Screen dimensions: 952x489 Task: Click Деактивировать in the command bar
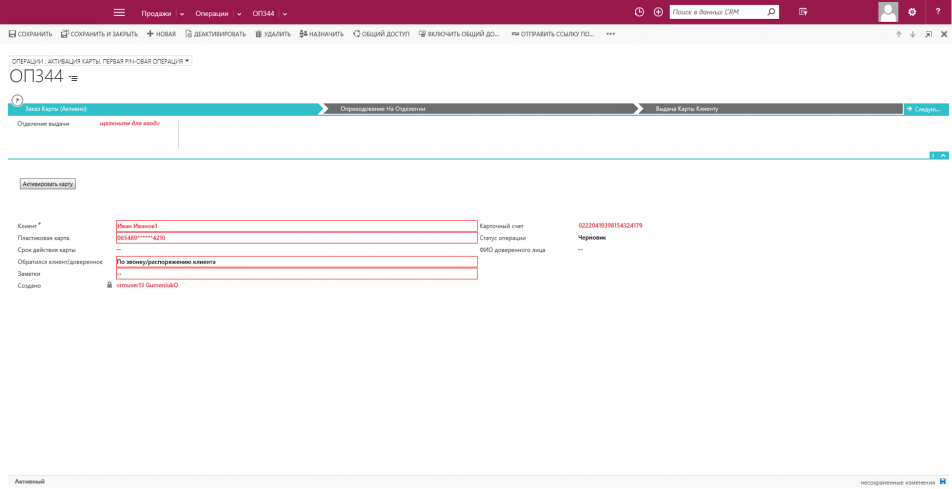pos(215,34)
